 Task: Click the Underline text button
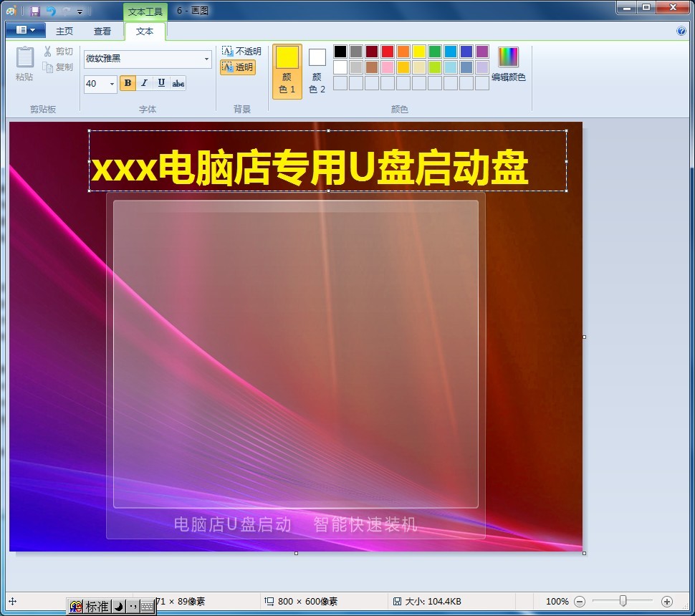coord(161,83)
